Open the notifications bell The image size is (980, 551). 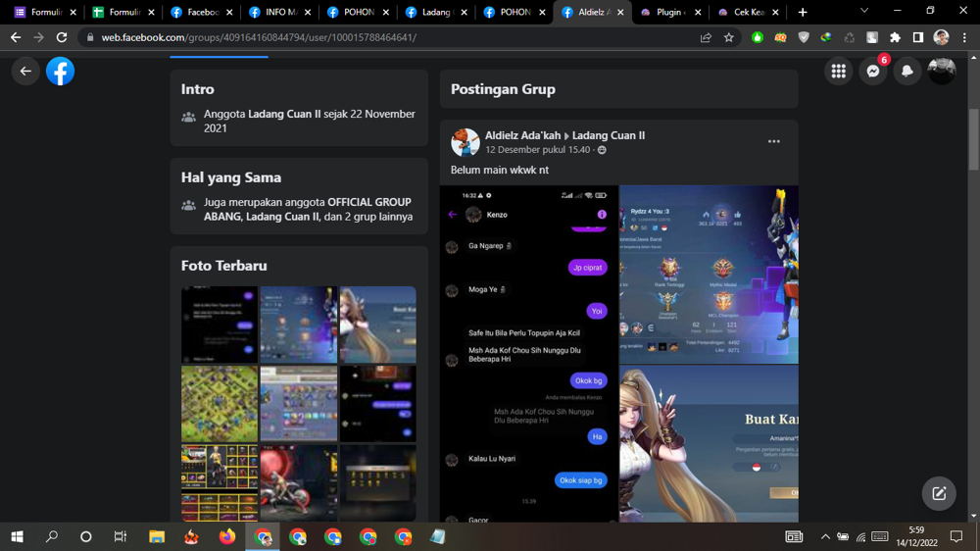[906, 72]
